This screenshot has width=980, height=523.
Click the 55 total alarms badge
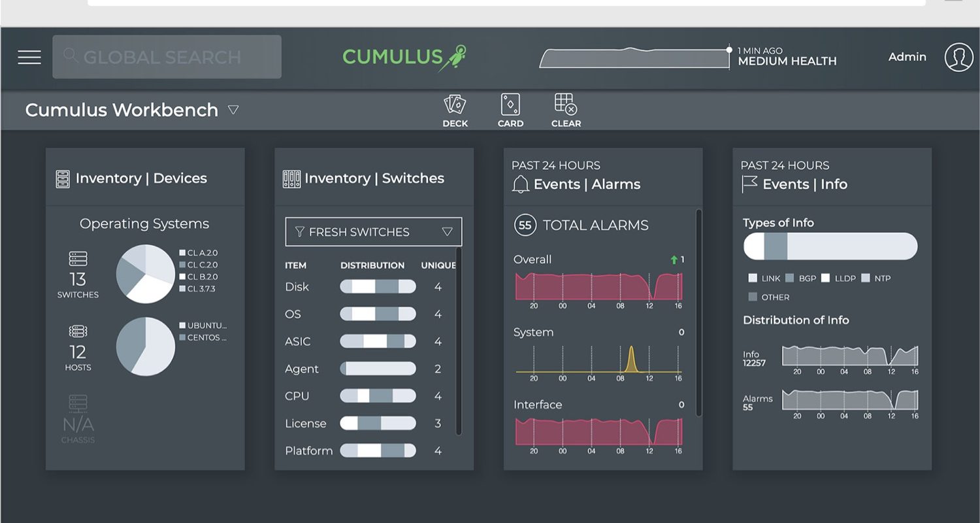click(525, 226)
